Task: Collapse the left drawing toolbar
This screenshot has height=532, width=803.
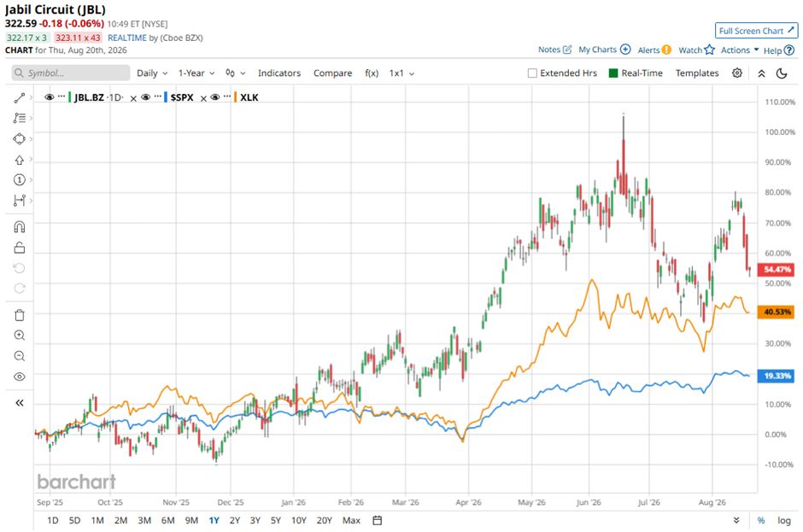Action: [x=20, y=403]
